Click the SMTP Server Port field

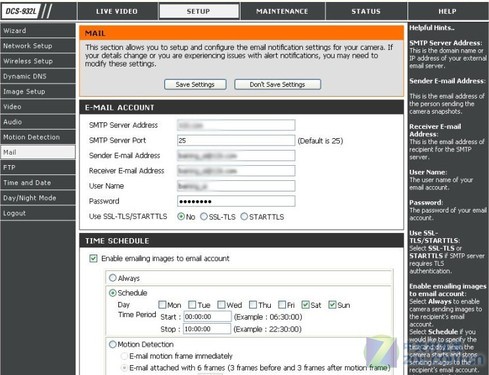[x=236, y=140]
